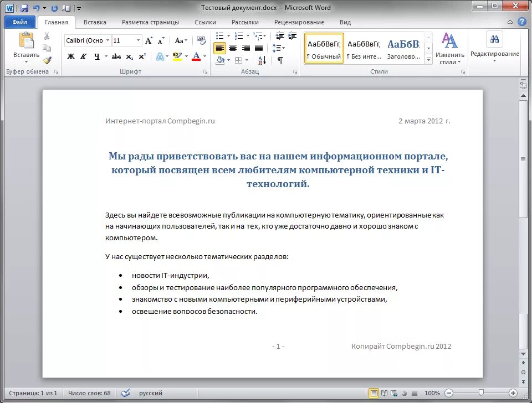Copy selection using the copy icon
This screenshot has width=532, height=403.
pyautogui.click(x=47, y=48)
